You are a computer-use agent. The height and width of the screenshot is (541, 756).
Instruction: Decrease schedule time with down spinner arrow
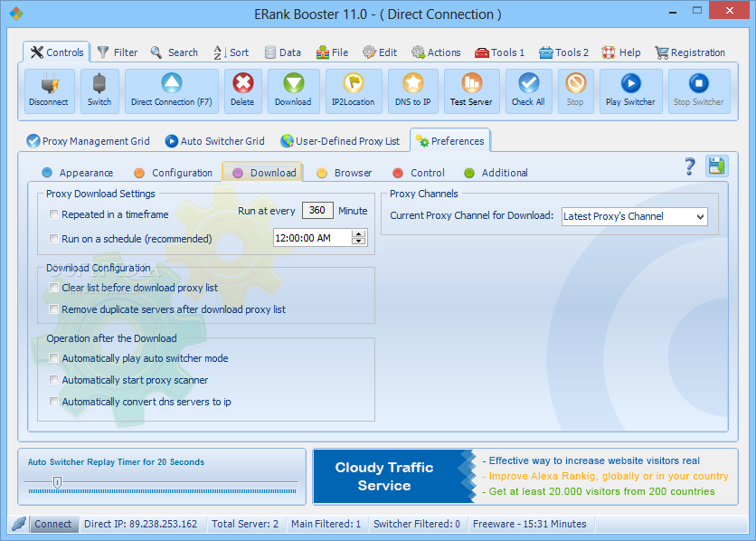point(359,241)
